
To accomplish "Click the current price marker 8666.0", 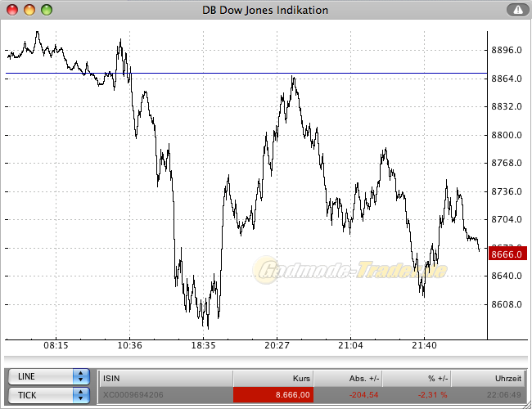I will click(x=507, y=254).
